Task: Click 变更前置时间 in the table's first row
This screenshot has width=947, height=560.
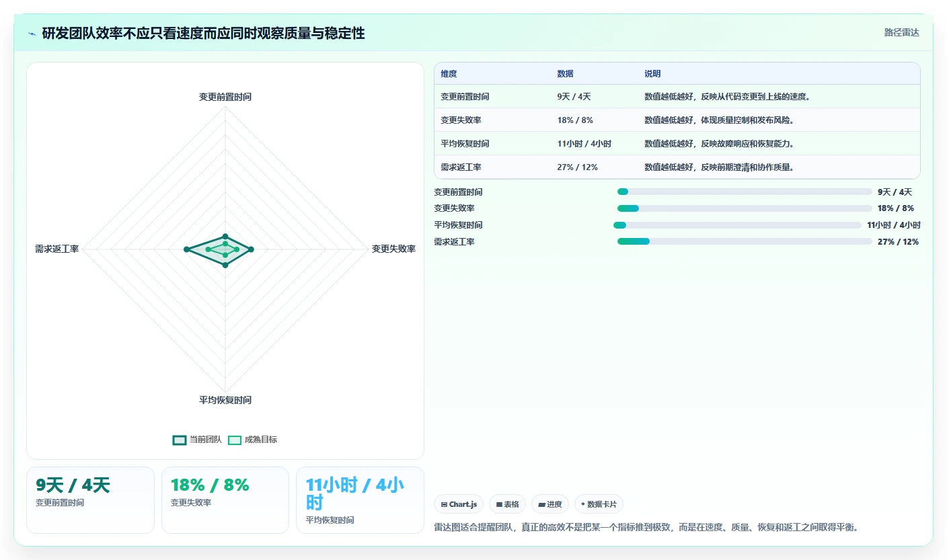Action: (465, 97)
